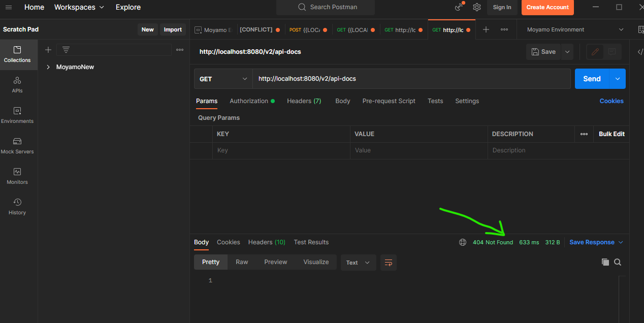The width and height of the screenshot is (644, 323).
Task: Search the response body with magnifier
Action: [618, 262]
